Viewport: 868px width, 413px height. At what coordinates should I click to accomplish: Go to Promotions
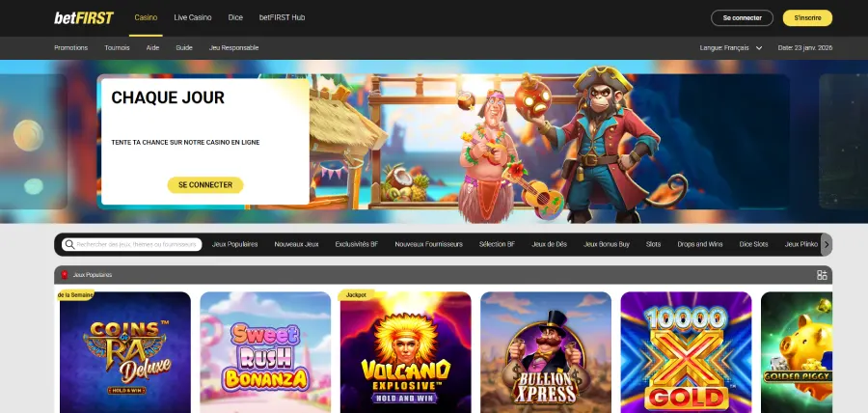[70, 47]
